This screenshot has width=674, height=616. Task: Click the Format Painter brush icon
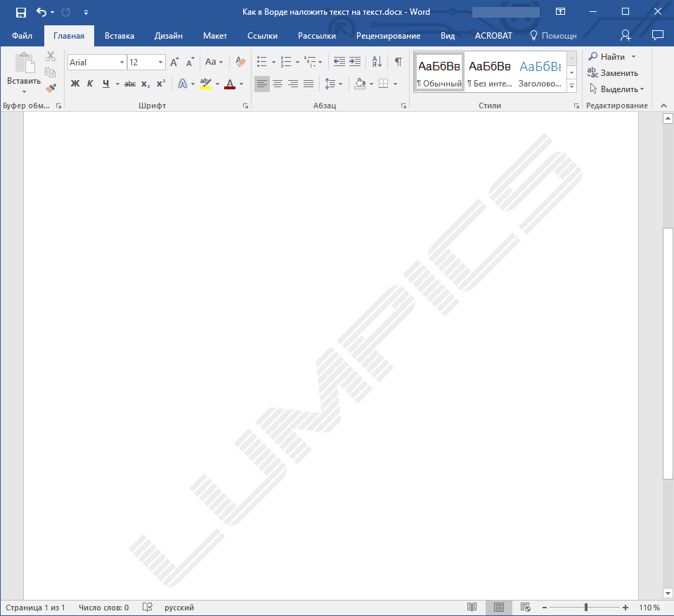(x=51, y=88)
